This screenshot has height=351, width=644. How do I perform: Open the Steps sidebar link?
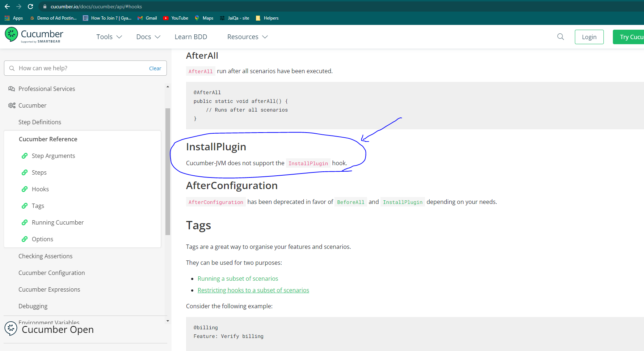[x=39, y=172]
